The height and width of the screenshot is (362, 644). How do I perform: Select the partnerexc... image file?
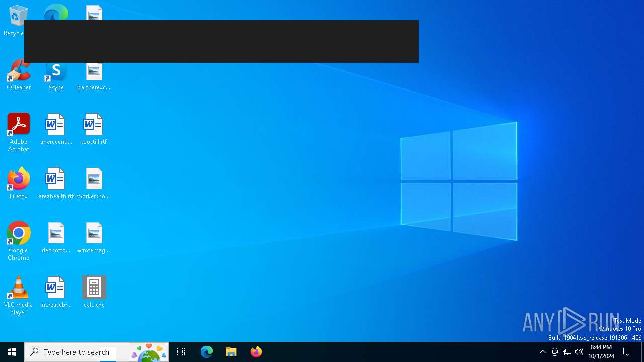coord(94,76)
